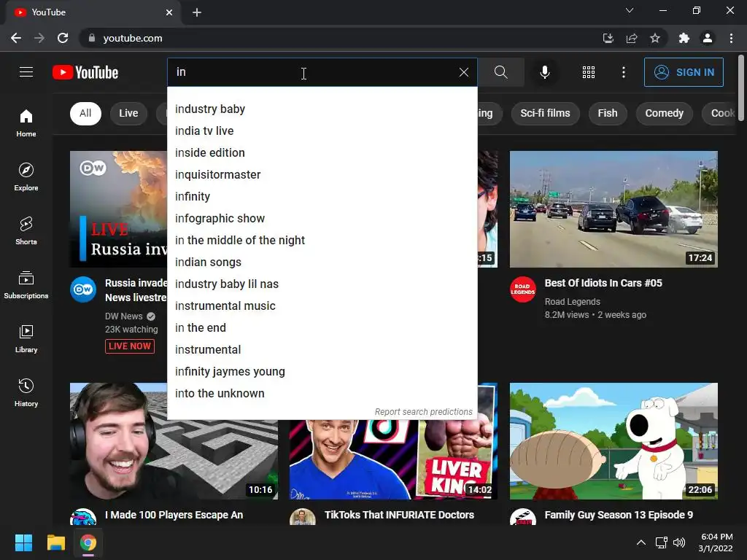Open the YouTube hamburger guide menu

[26, 72]
